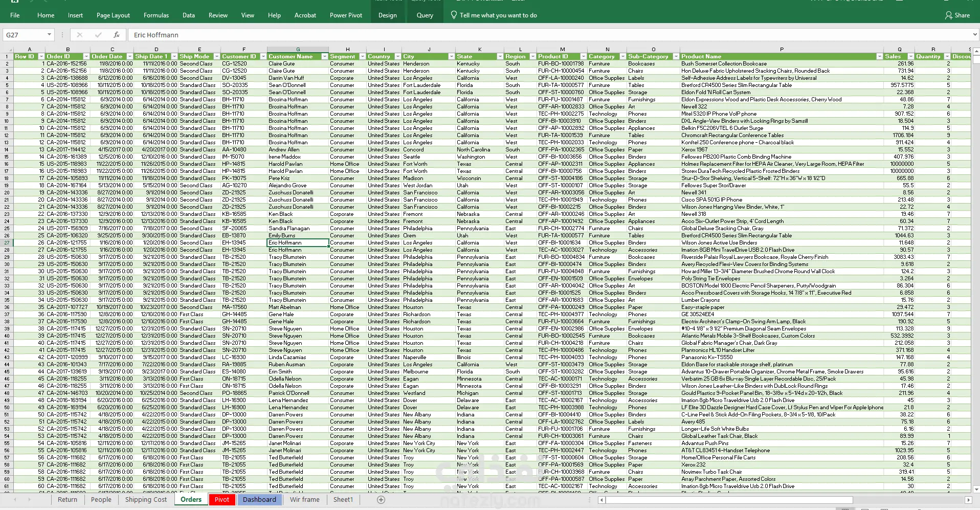
Task: Open Sub-Category filter dropdown
Action: tap(676, 56)
